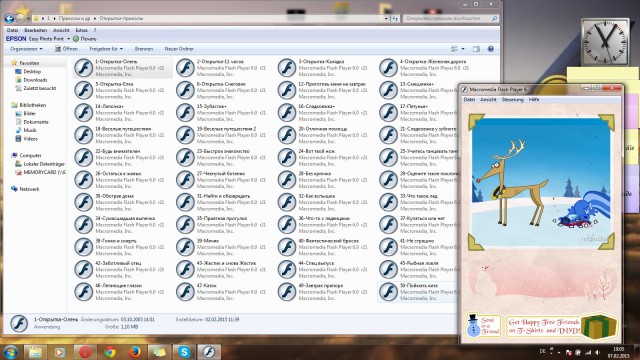Viewport: 640px width, 360px height.
Task: Expand the Freigeben für dropdown
Action: (x=106, y=49)
